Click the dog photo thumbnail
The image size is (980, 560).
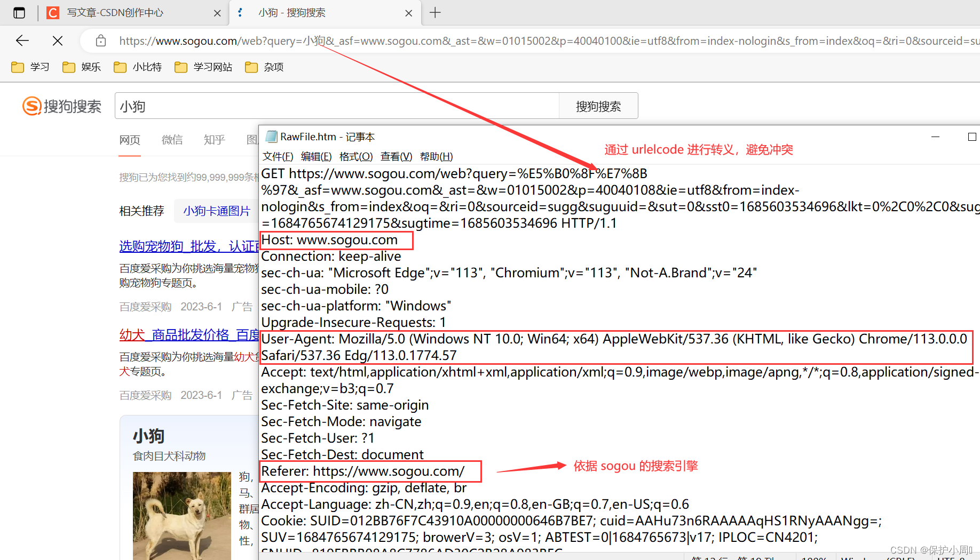[181, 516]
